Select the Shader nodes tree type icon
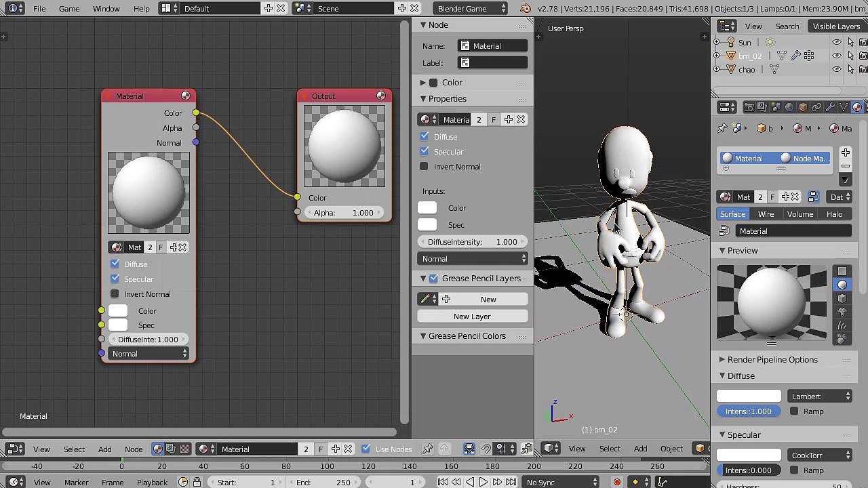 pos(158,449)
